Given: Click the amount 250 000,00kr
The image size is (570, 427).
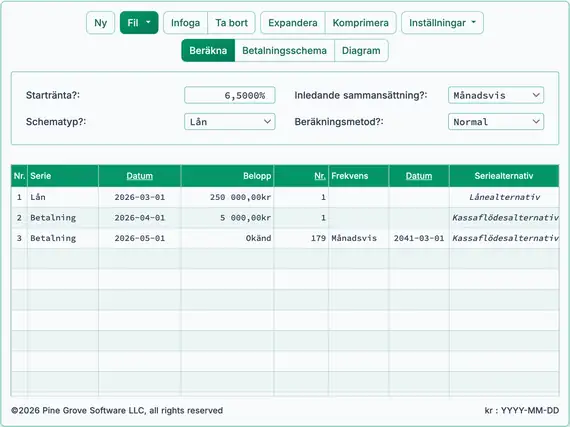Looking at the screenshot, I should 227,197.
